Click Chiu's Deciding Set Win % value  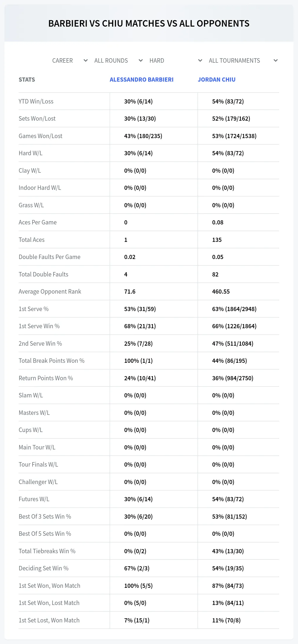[228, 568]
